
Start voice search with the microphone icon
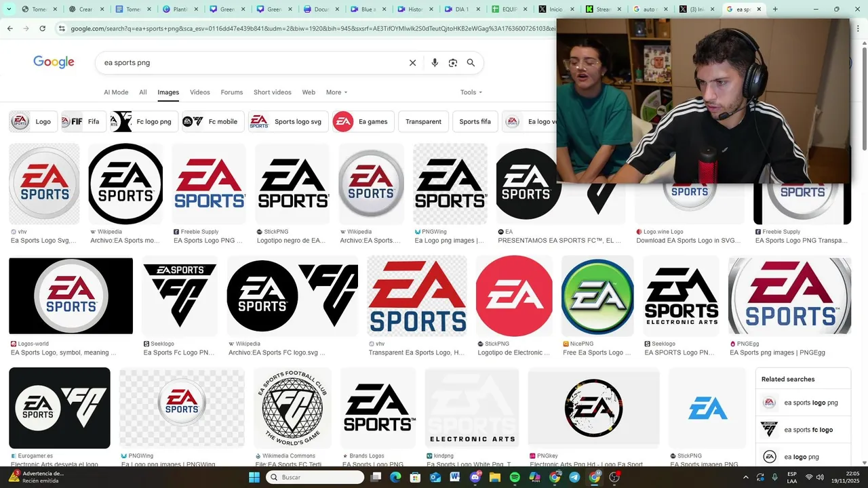435,62
